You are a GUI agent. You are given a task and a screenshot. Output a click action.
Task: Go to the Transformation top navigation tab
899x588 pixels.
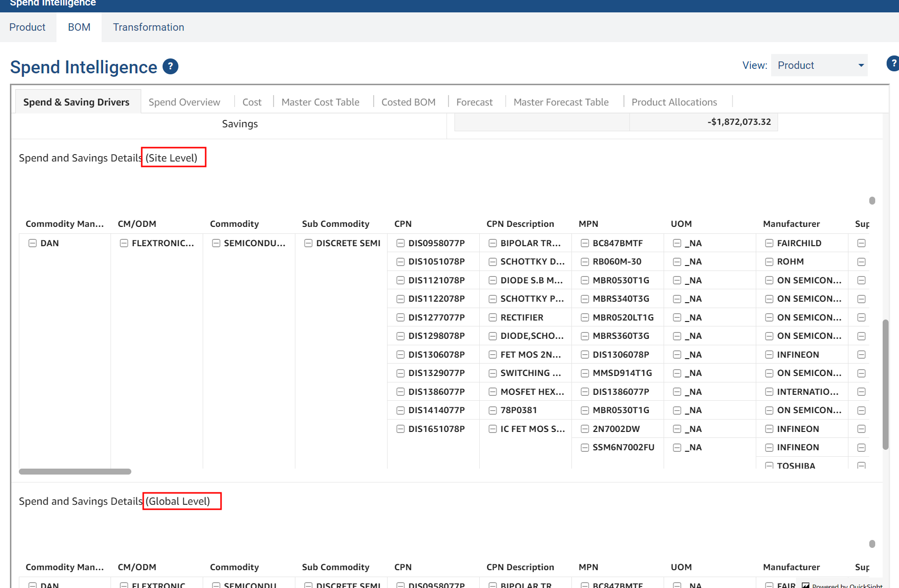(x=149, y=27)
